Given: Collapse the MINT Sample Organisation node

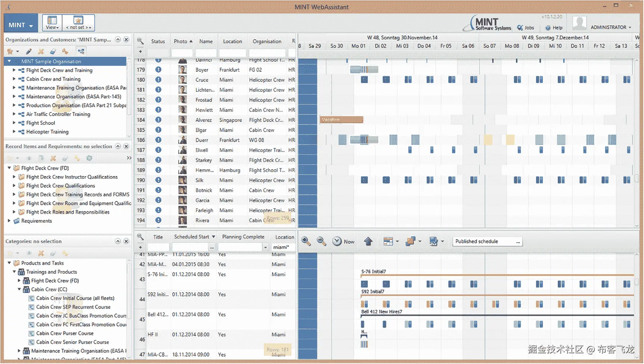Looking at the screenshot, I should click(x=9, y=61).
